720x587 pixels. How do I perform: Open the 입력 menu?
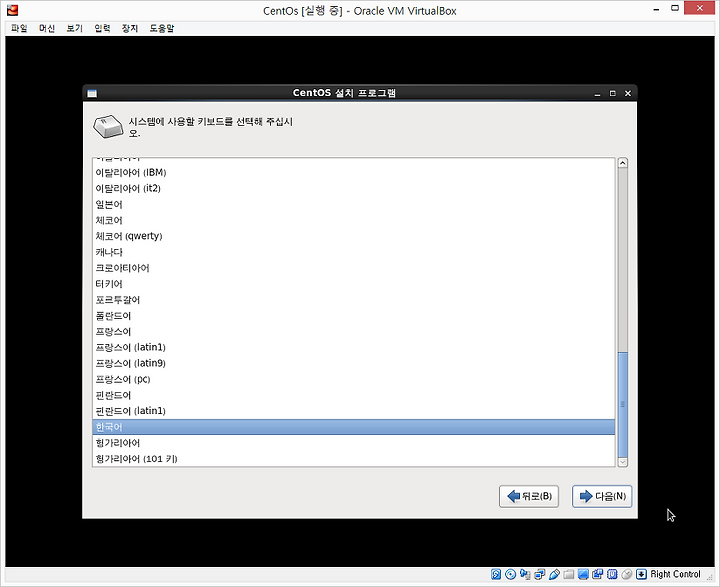pos(102,28)
